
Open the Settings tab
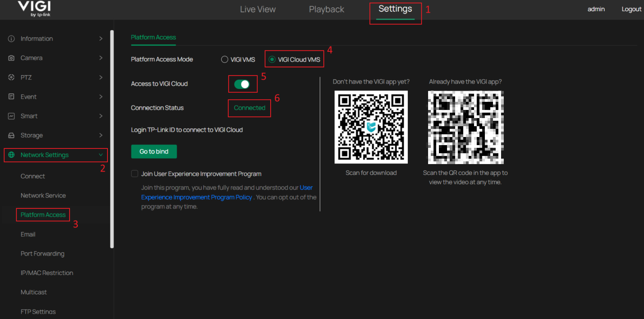coord(395,9)
